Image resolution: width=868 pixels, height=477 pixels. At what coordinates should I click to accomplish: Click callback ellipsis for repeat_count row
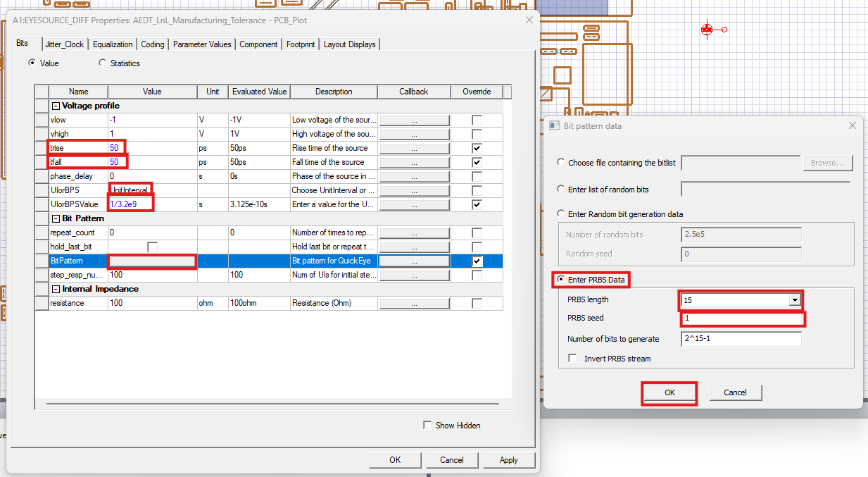point(413,233)
